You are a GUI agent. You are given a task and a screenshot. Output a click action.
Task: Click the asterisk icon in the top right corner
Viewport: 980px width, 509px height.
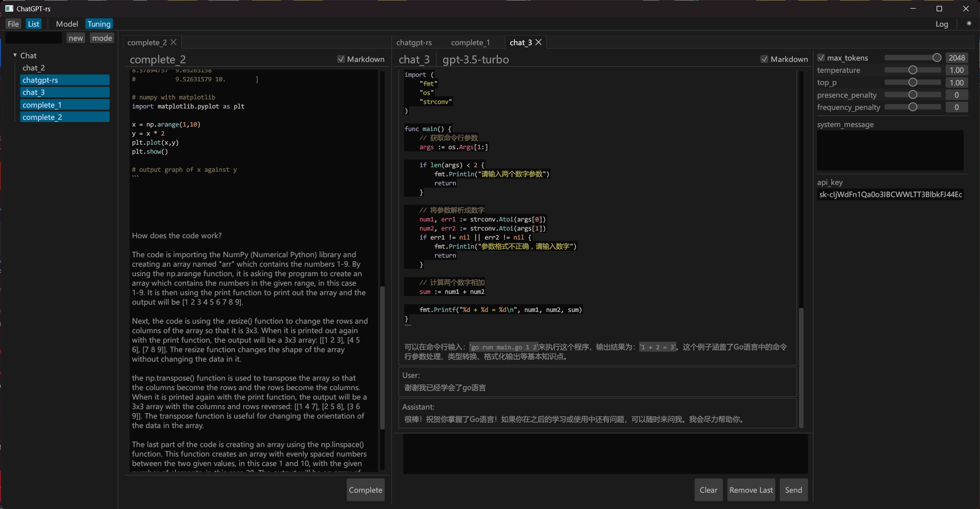pyautogui.click(x=969, y=24)
